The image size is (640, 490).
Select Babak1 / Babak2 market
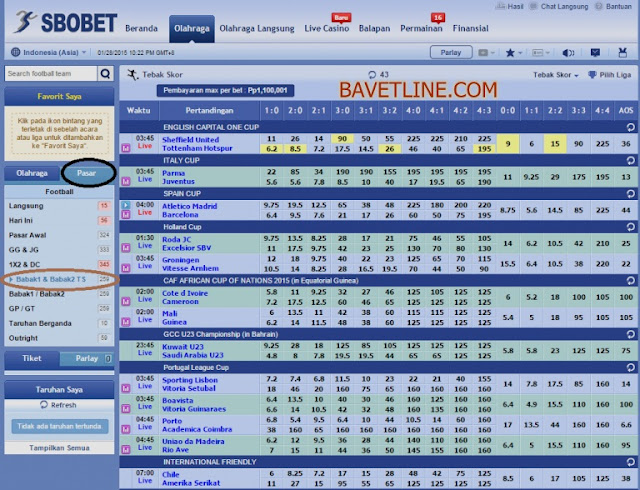(59, 294)
